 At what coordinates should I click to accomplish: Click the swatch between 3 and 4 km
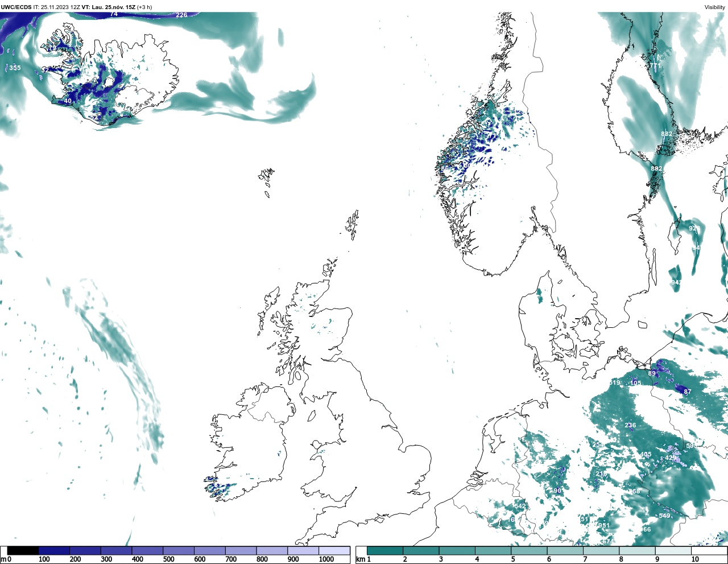[457, 550]
